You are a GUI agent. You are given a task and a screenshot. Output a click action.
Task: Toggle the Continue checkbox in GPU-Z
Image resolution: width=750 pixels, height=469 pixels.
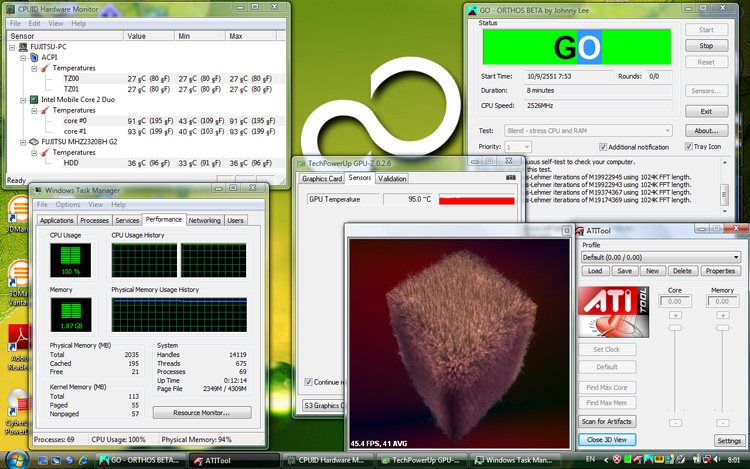(x=309, y=382)
